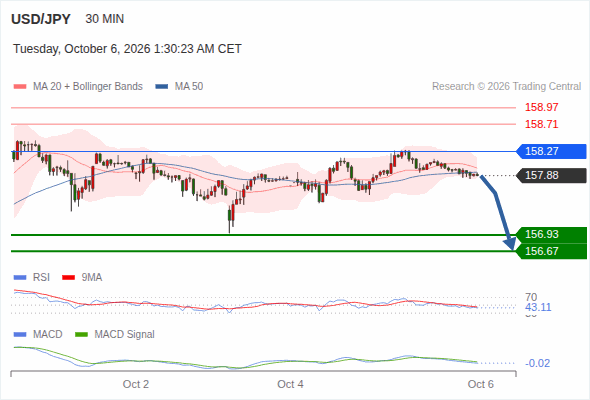Click the MACD value -0.02
Screen dimensions: 590x400
[538, 363]
